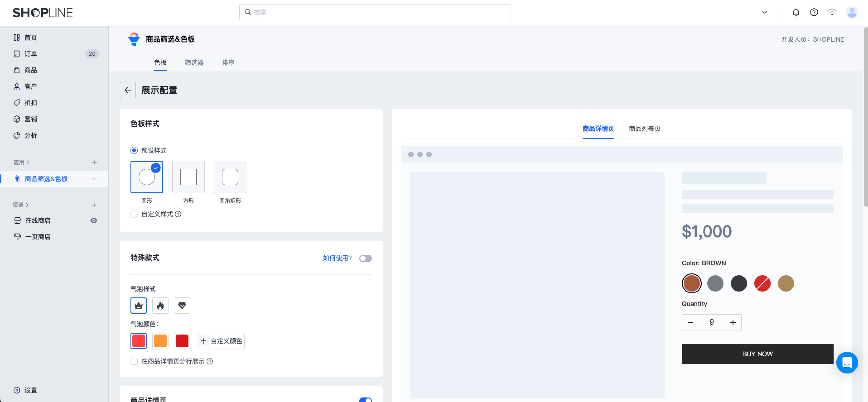Open the notification bell
868x402 pixels.
(x=796, y=12)
